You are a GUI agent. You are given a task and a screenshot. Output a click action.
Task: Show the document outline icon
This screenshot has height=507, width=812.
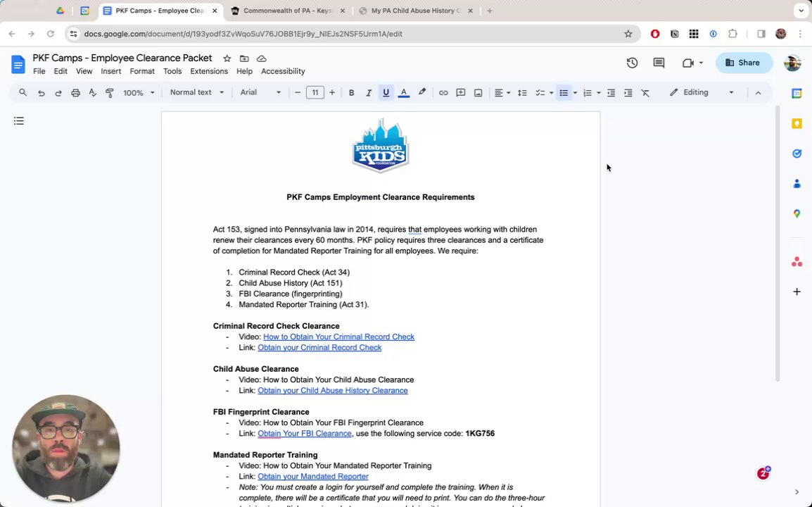[18, 121]
